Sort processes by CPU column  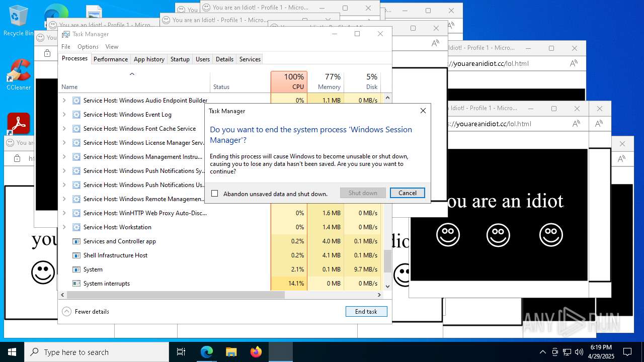[x=289, y=81]
